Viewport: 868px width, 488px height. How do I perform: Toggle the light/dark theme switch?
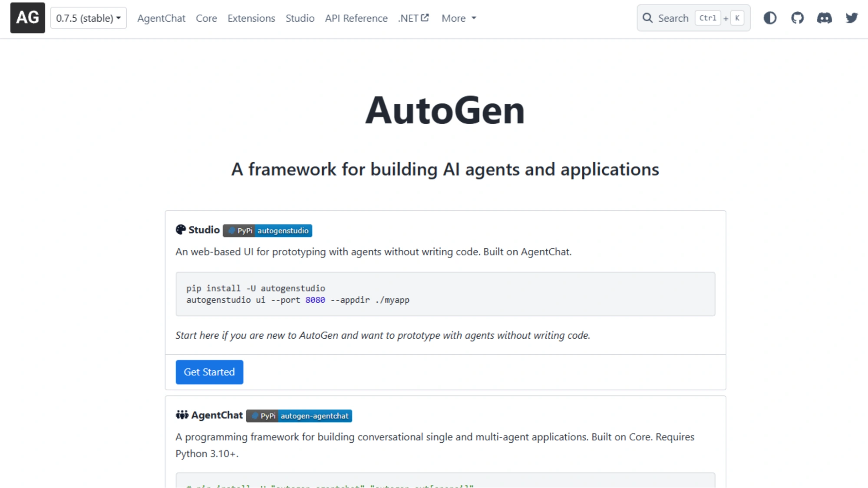pyautogui.click(x=770, y=18)
